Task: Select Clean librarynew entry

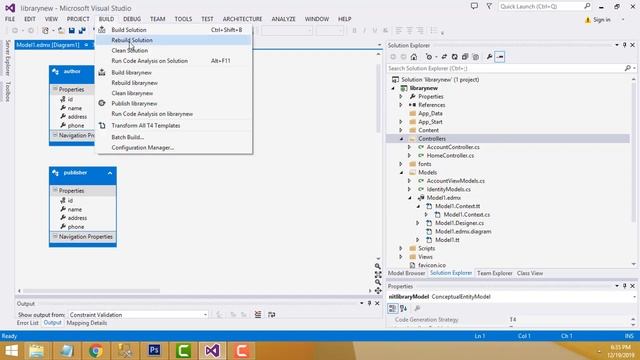Action: click(174, 93)
